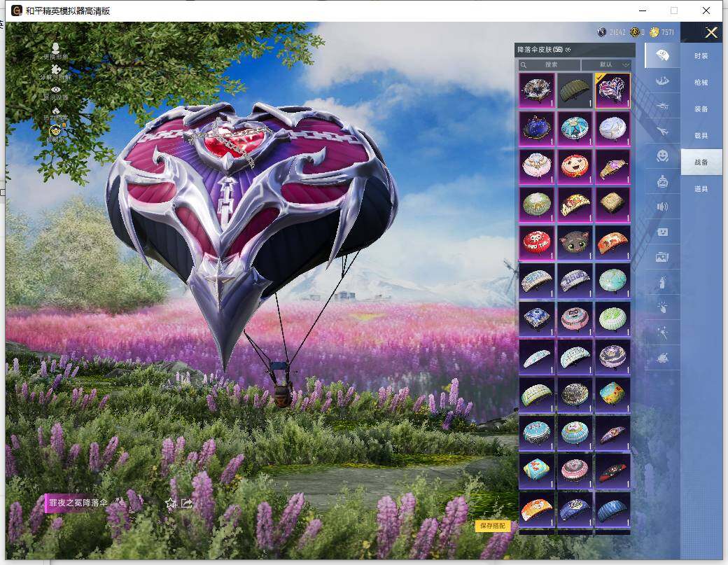Image resolution: width=728 pixels, height=565 pixels.
Task: Select the black and red fan parachute
Action: 612,471
